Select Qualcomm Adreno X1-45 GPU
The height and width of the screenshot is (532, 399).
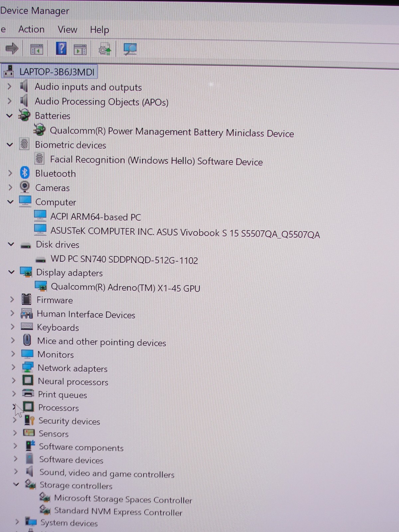click(x=126, y=287)
